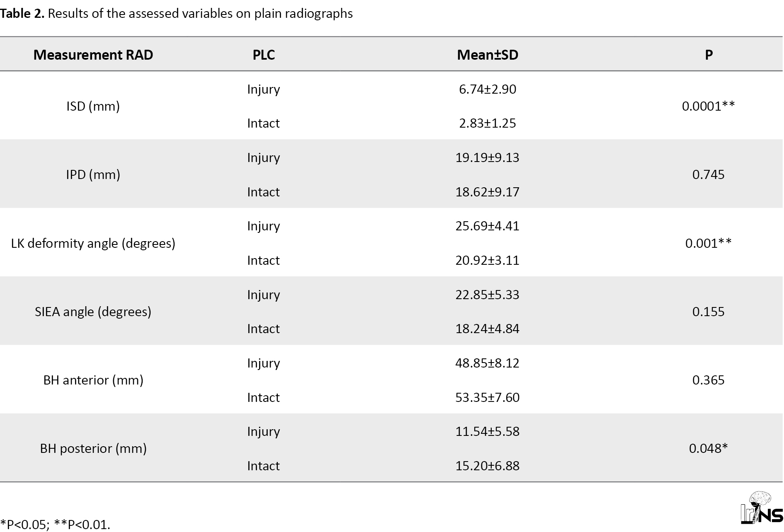Viewport: 784px width, 532px height.
Task: Click the BH posterior (mm) label
Action: pyautogui.click(x=93, y=448)
